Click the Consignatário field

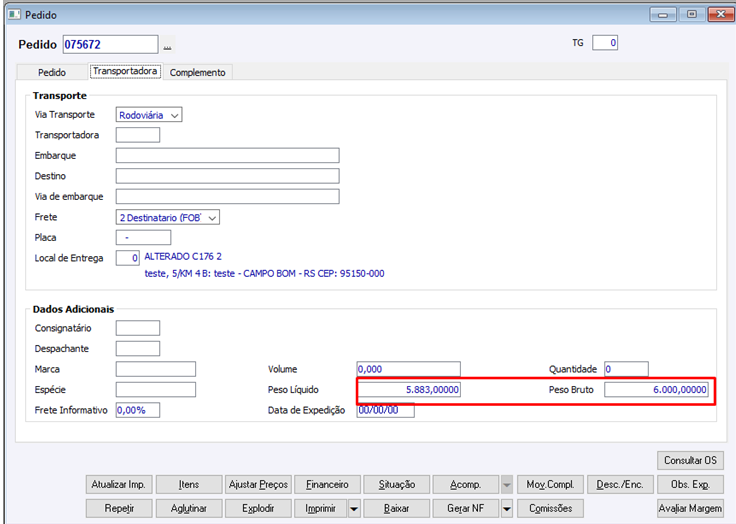(138, 328)
